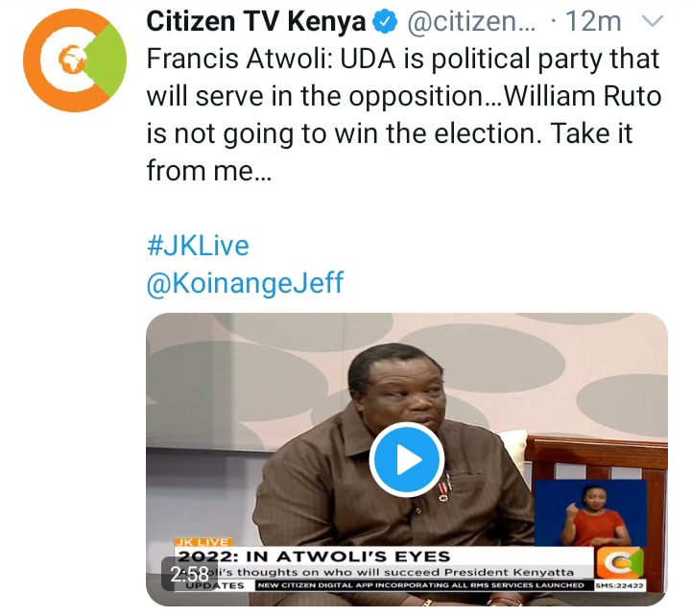Screen dimensions: 691x616
Task: Select the tweet text about Francis Atwoli
Action: point(404,114)
